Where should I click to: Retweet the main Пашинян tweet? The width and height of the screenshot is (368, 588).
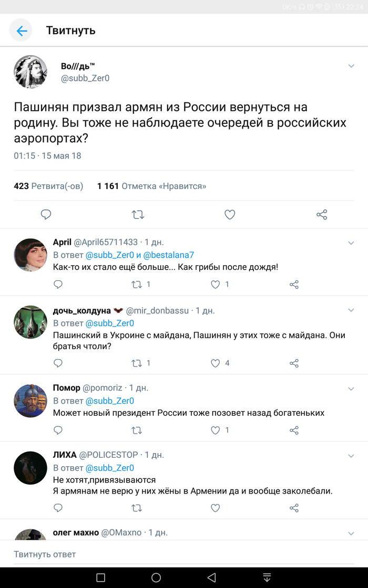138,214
